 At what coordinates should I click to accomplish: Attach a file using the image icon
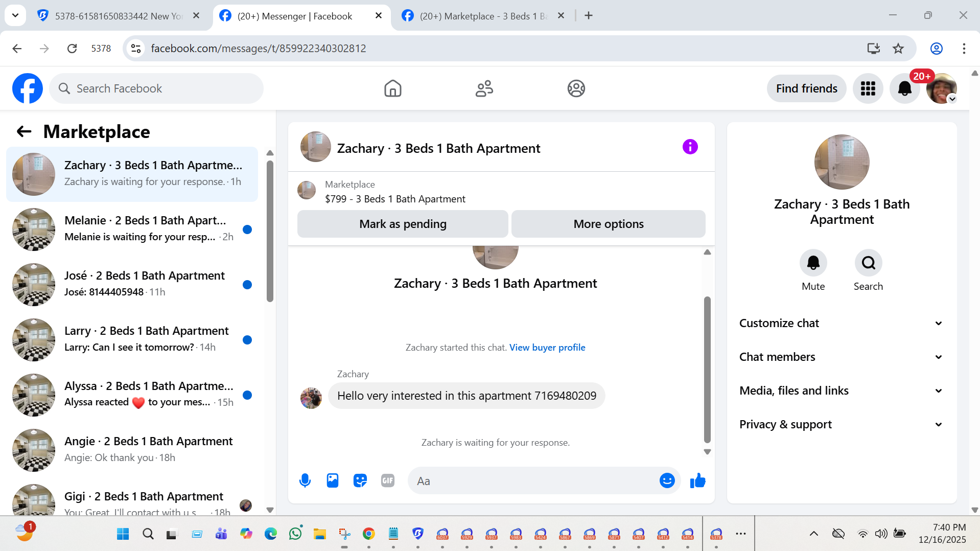click(333, 480)
